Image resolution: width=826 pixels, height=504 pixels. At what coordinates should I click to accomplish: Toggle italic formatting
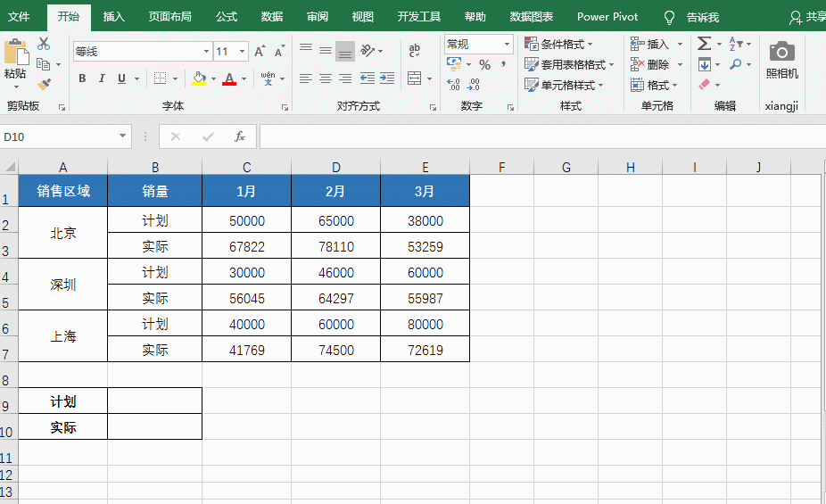pyautogui.click(x=102, y=78)
